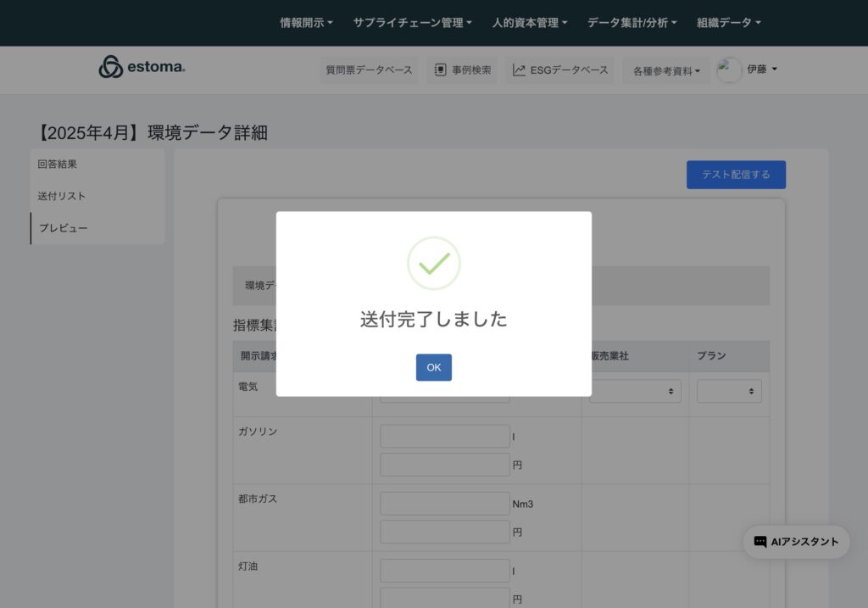Expand the 各種参考資料 dropdown
The width and height of the screenshot is (868, 608).
point(666,71)
